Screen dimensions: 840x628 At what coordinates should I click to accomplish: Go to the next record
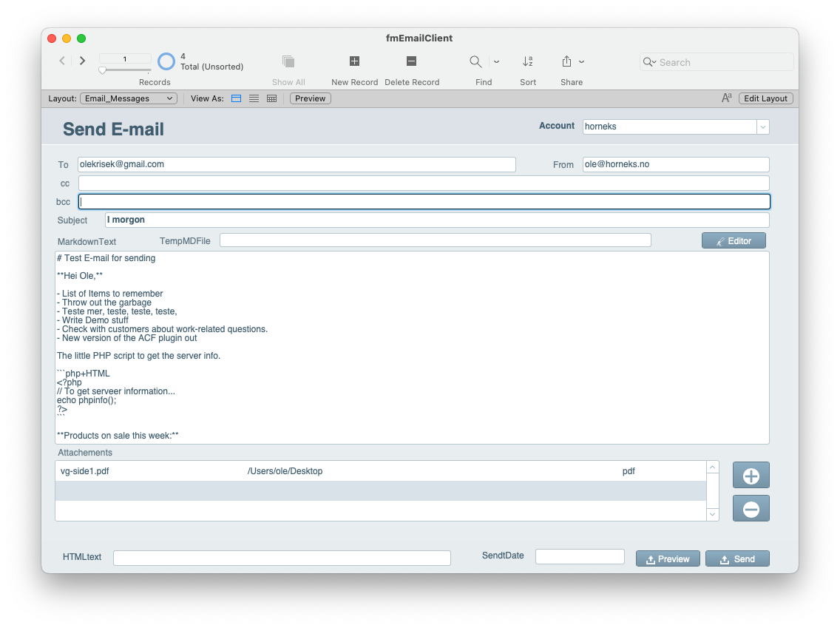[82, 61]
